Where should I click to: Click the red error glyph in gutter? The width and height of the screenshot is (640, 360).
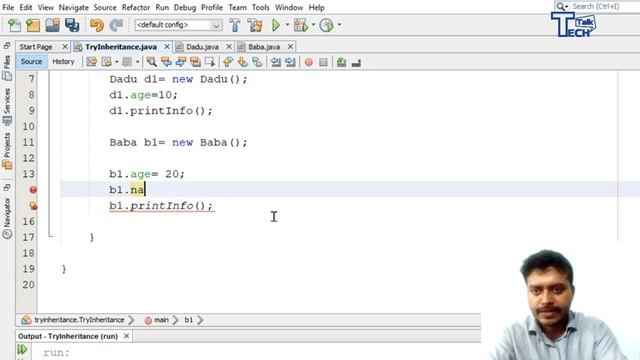[x=33, y=190]
